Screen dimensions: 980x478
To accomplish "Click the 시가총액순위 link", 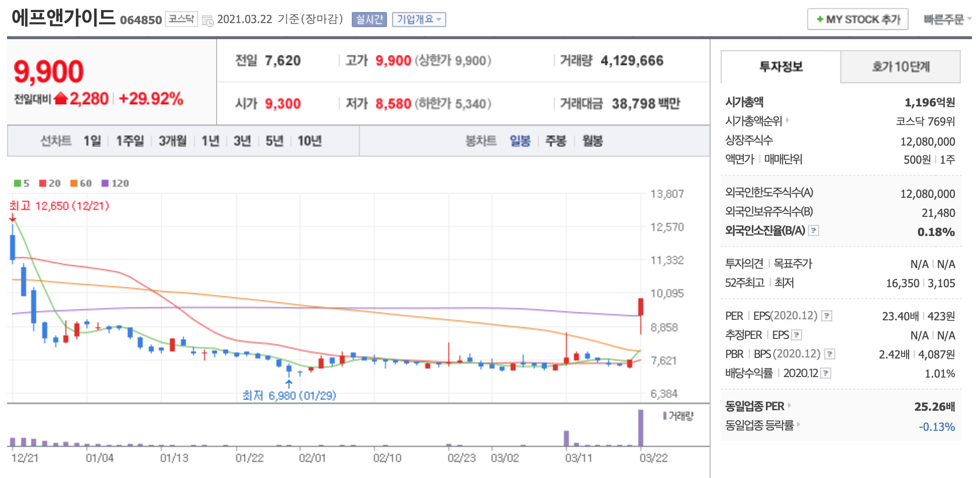I will (753, 121).
